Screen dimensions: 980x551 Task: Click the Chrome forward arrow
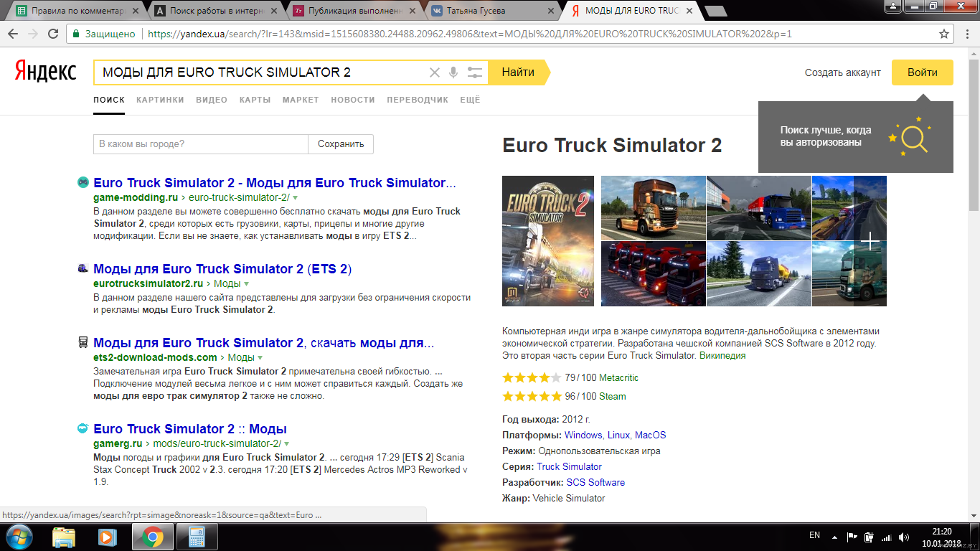pyautogui.click(x=33, y=34)
